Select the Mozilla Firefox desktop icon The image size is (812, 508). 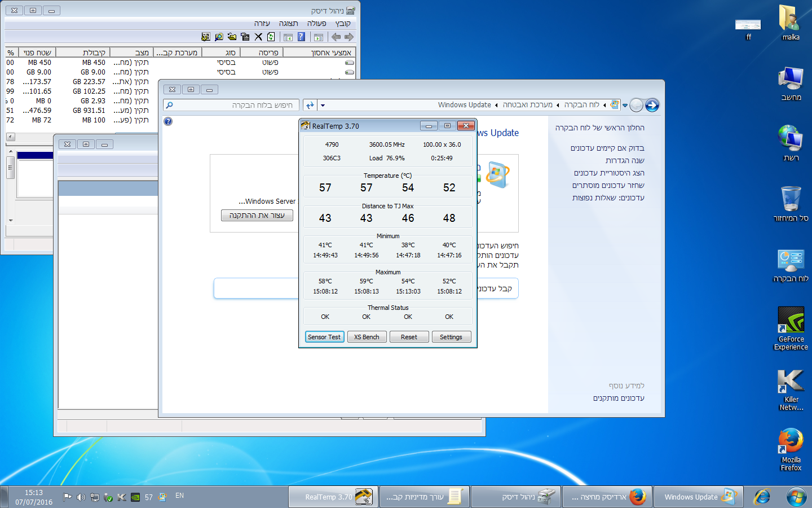tap(791, 450)
